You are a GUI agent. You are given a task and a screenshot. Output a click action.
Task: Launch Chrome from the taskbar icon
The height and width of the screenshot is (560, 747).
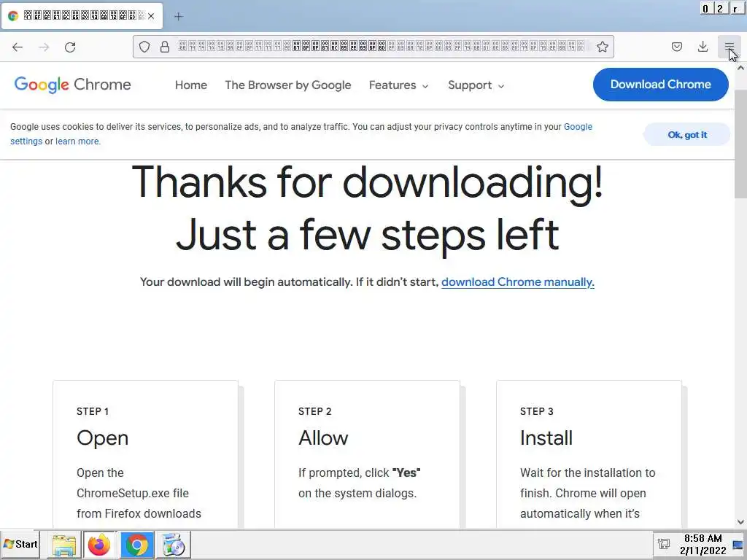point(136,545)
